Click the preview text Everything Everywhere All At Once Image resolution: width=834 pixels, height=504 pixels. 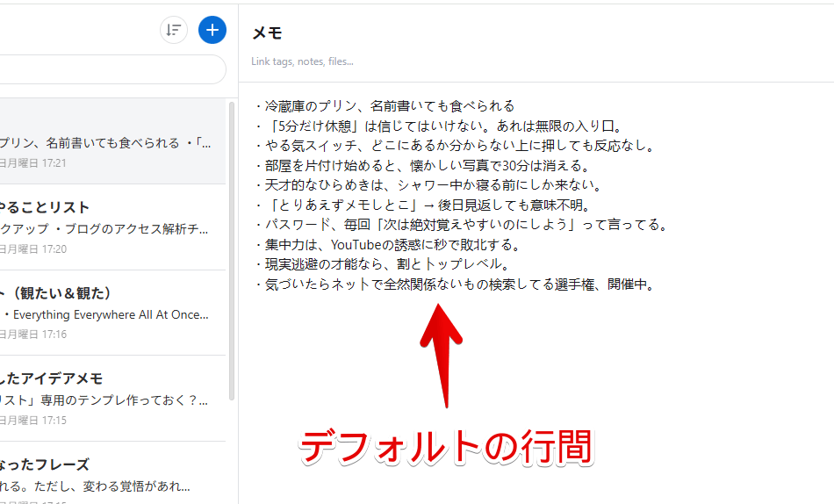pyautogui.click(x=110, y=314)
